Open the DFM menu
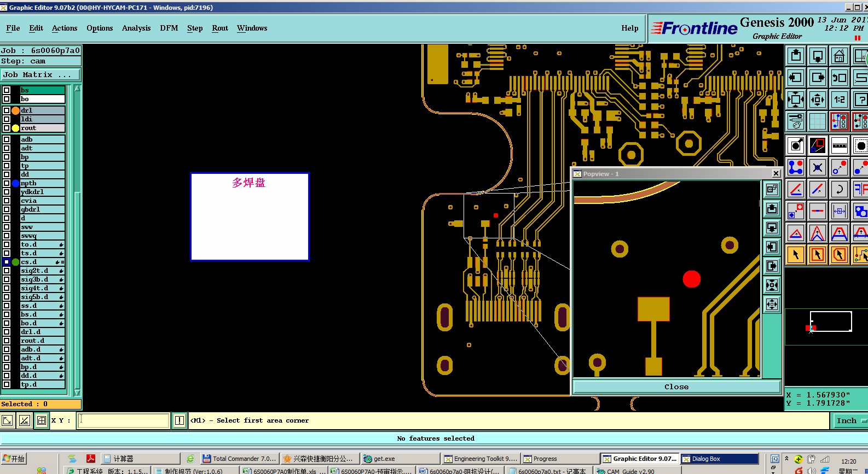 pyautogui.click(x=169, y=28)
